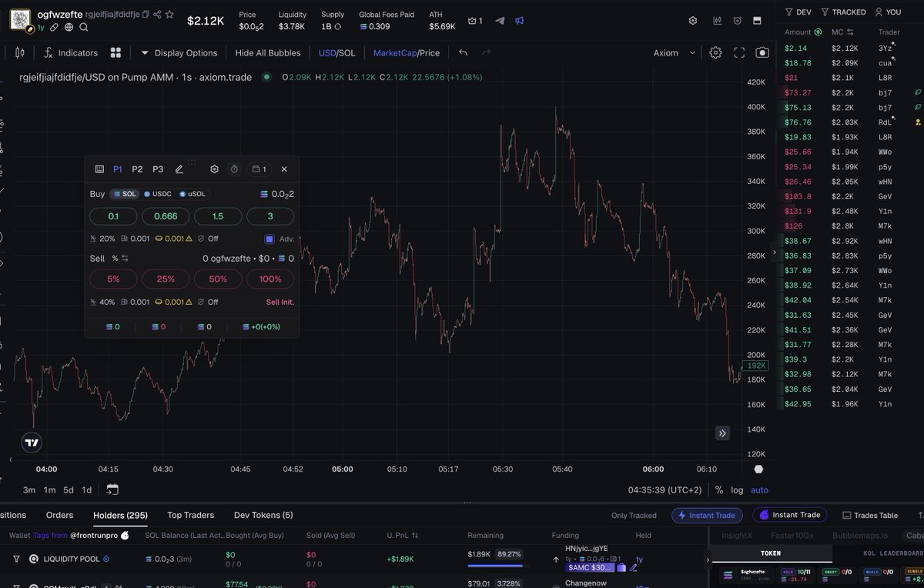924x588 pixels.
Task: Toggle MarketCap/Price display
Action: click(407, 53)
